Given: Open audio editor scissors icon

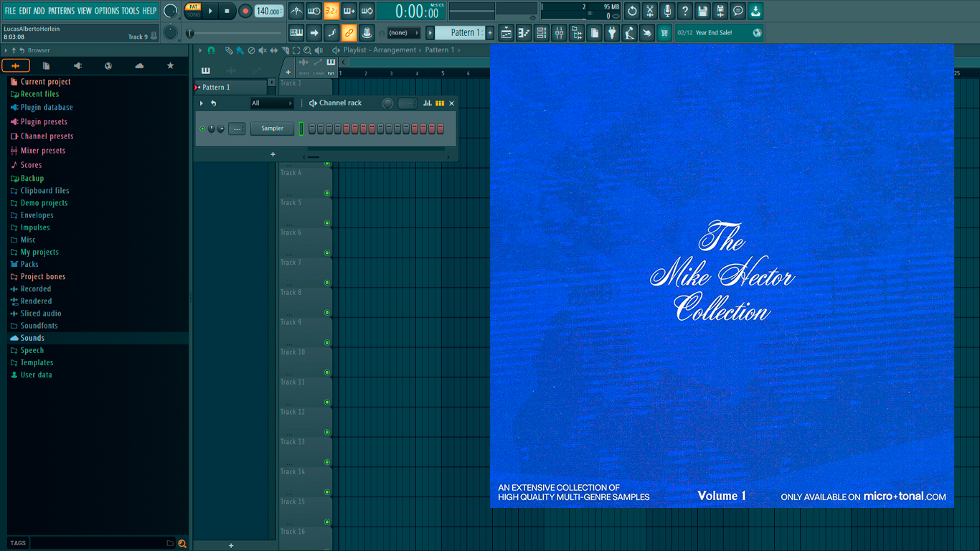Looking at the screenshot, I should coord(650,11).
